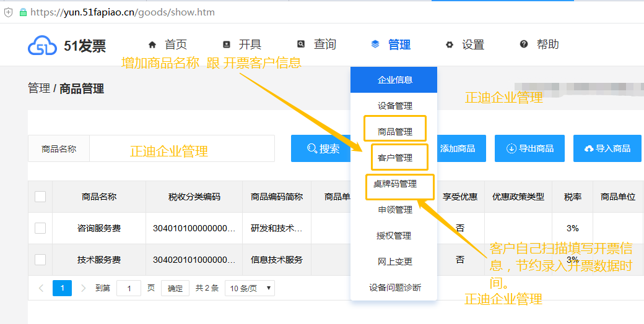Check the box for 技术服务费 row
644x324 pixels.
tap(40, 260)
